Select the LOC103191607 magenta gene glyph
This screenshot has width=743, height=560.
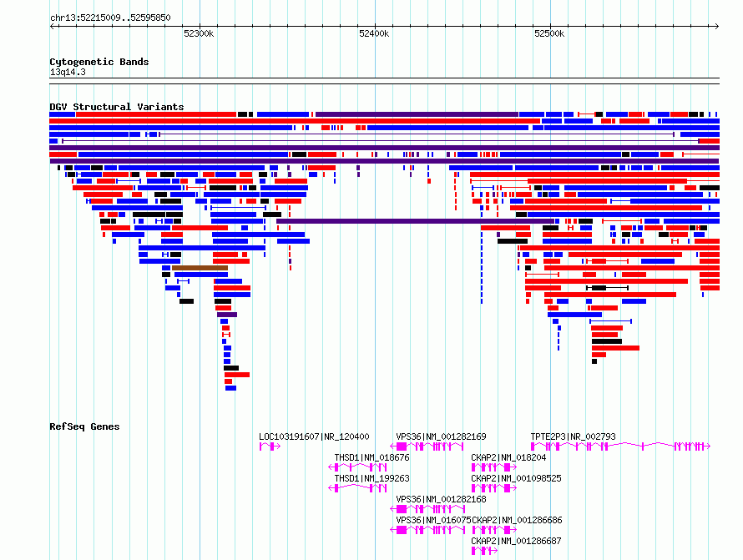coord(270,446)
